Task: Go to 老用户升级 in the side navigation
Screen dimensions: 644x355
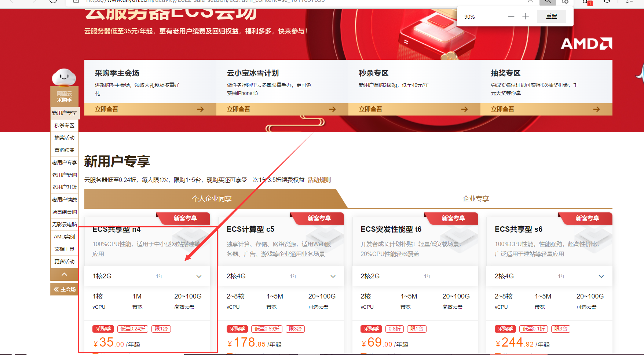Action: point(65,187)
